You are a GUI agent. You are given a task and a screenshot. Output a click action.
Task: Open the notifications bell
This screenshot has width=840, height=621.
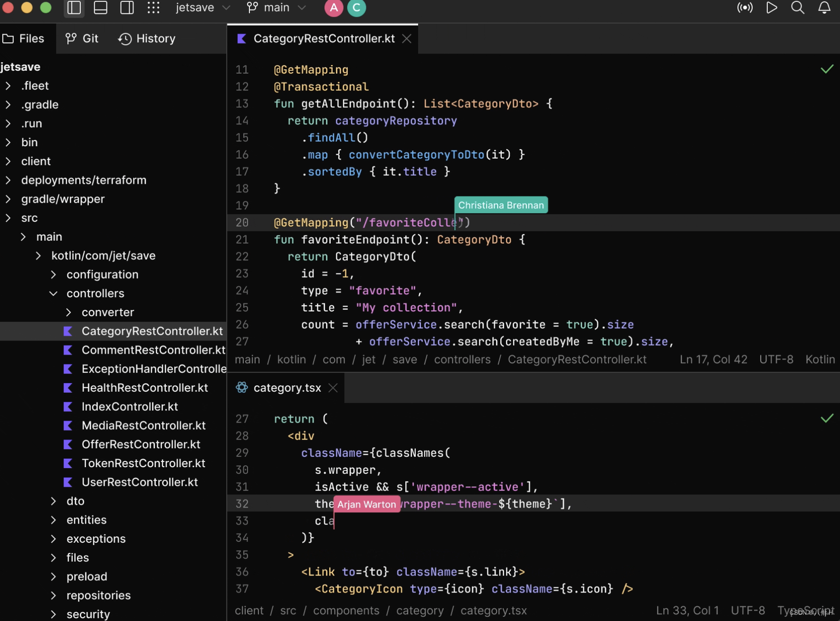[824, 8]
